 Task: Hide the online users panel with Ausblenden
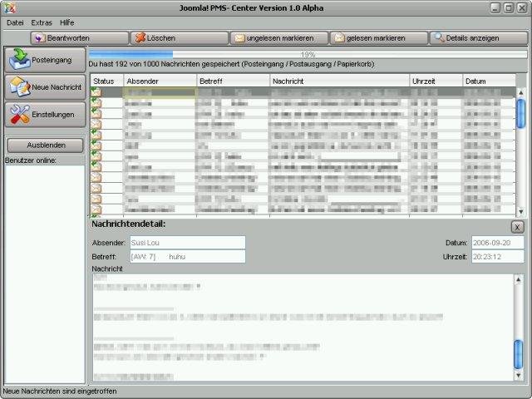(45, 145)
